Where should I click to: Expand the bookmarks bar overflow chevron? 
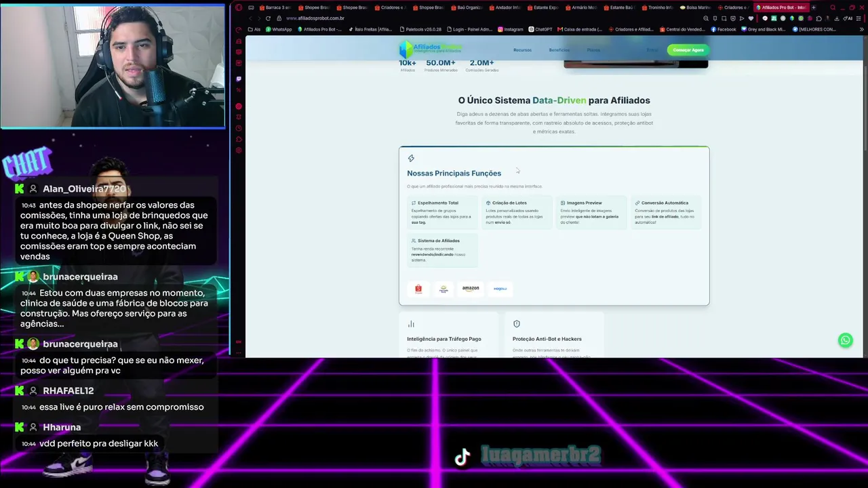point(861,30)
